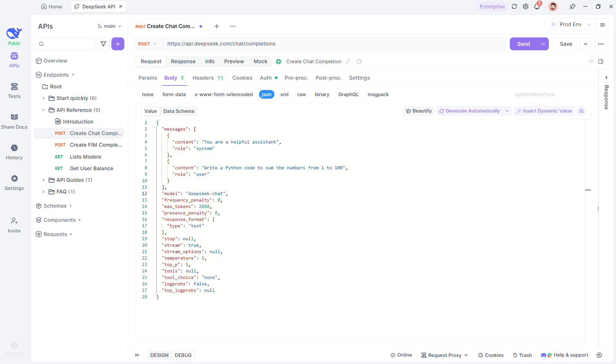Expand the API Guides folder

coord(44,180)
